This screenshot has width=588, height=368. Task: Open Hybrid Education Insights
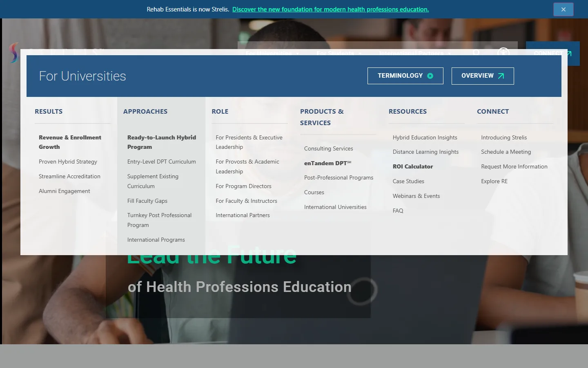pos(425,137)
